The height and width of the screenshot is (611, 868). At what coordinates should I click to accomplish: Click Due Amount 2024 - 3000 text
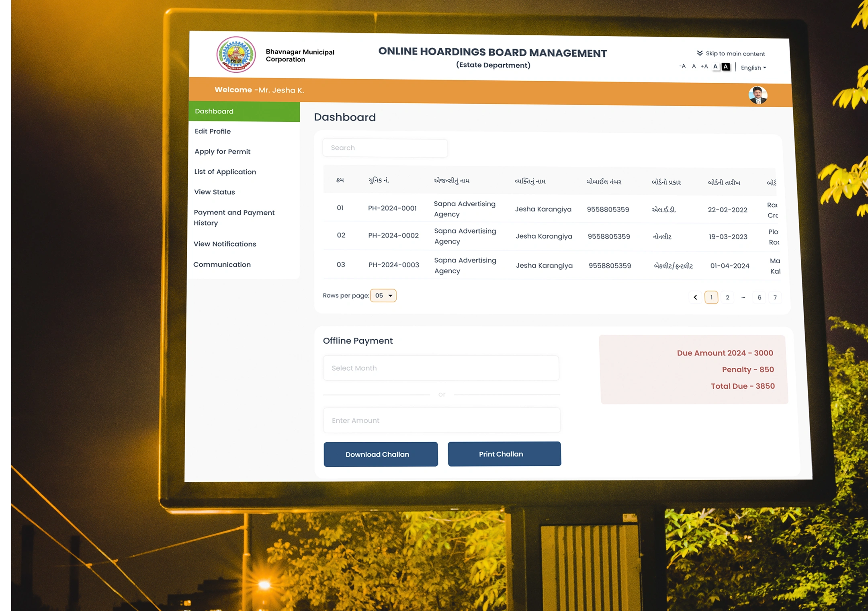[725, 353]
